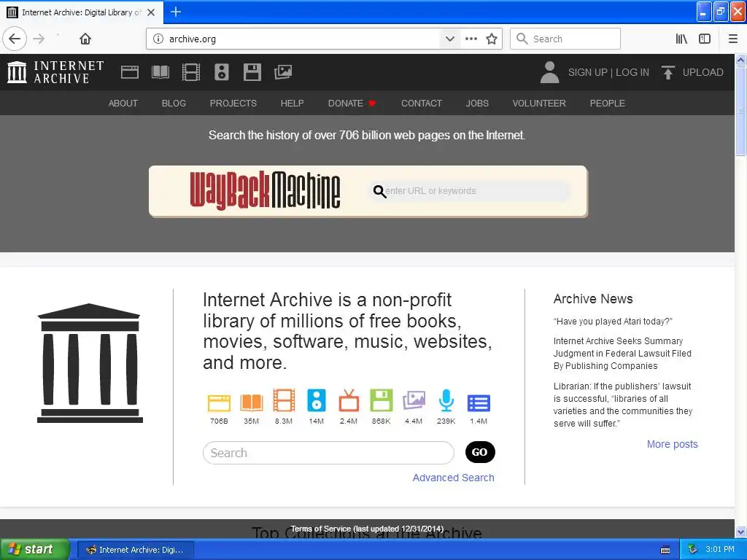Click the black GO button
The width and height of the screenshot is (747, 560).
coord(480,452)
